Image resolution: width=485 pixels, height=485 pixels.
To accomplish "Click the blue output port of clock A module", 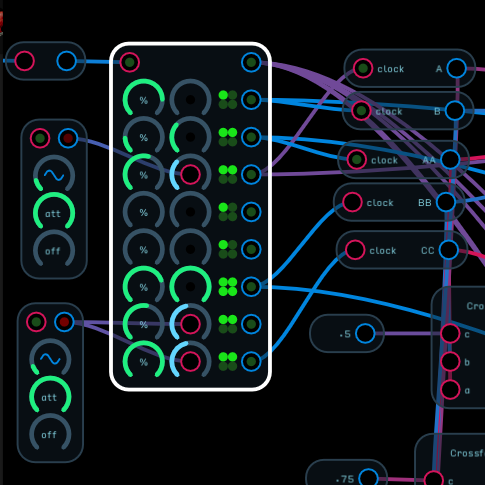I will tap(456, 68).
